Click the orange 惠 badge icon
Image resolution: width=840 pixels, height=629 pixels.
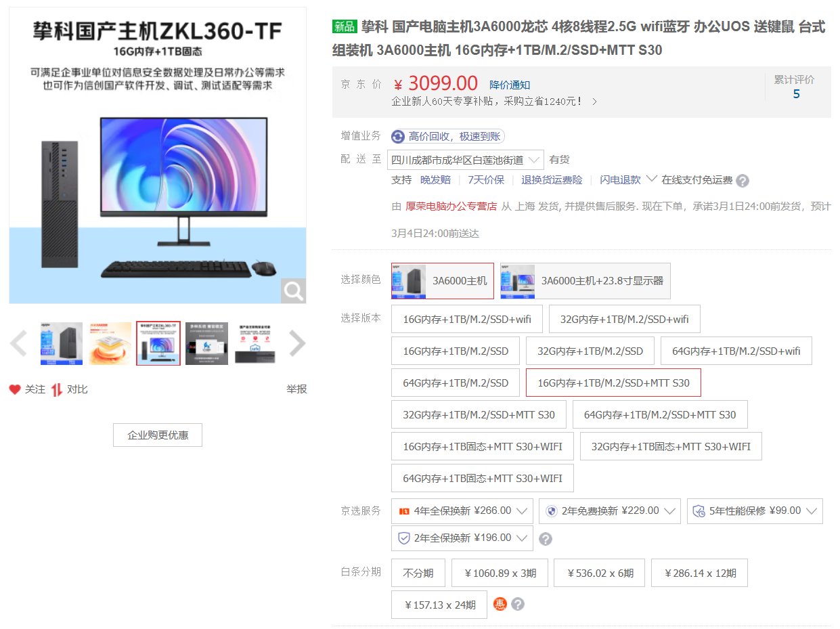click(x=500, y=604)
